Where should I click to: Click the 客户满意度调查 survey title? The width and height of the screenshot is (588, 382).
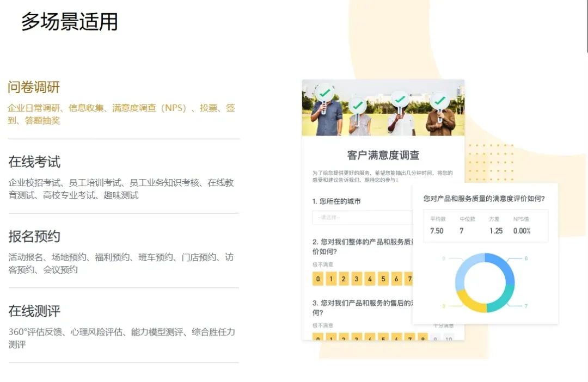383,156
